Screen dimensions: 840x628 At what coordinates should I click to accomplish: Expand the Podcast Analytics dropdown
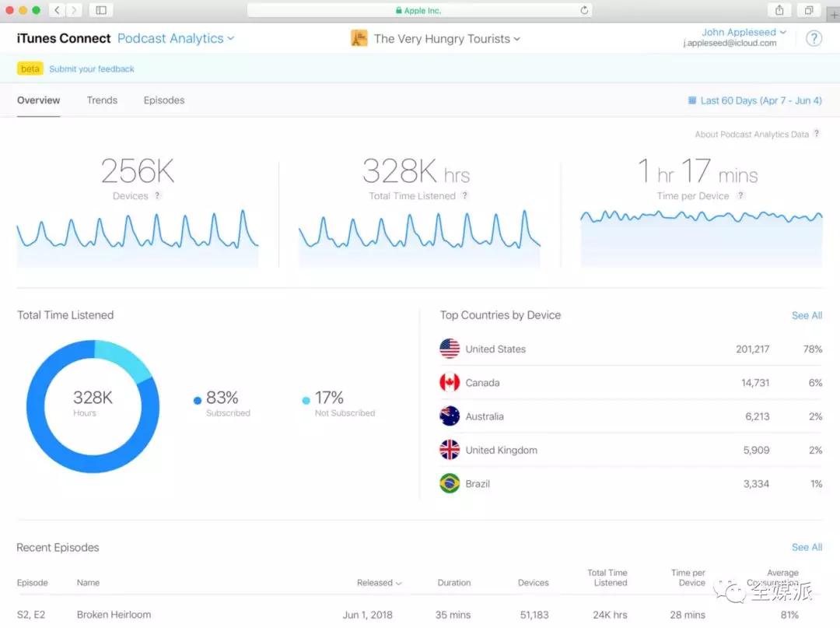pyautogui.click(x=176, y=38)
